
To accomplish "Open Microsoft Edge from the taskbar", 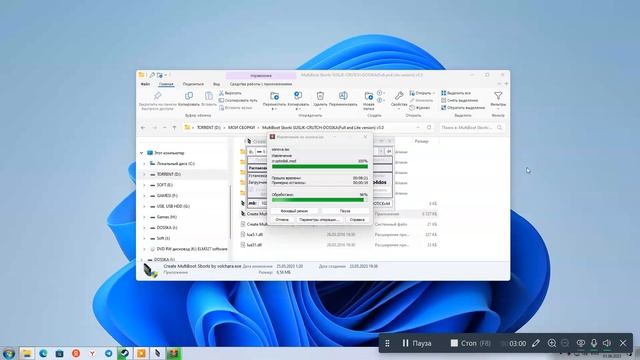I will pos(43,353).
